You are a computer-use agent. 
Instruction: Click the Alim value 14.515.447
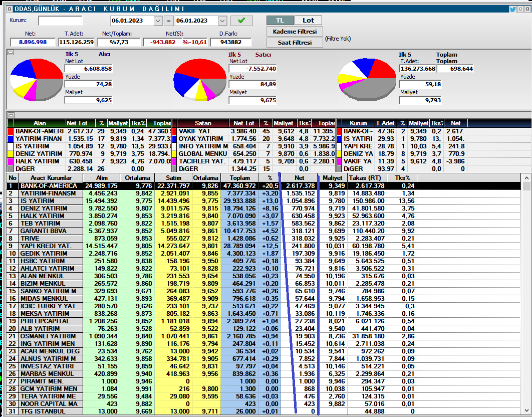point(102,246)
